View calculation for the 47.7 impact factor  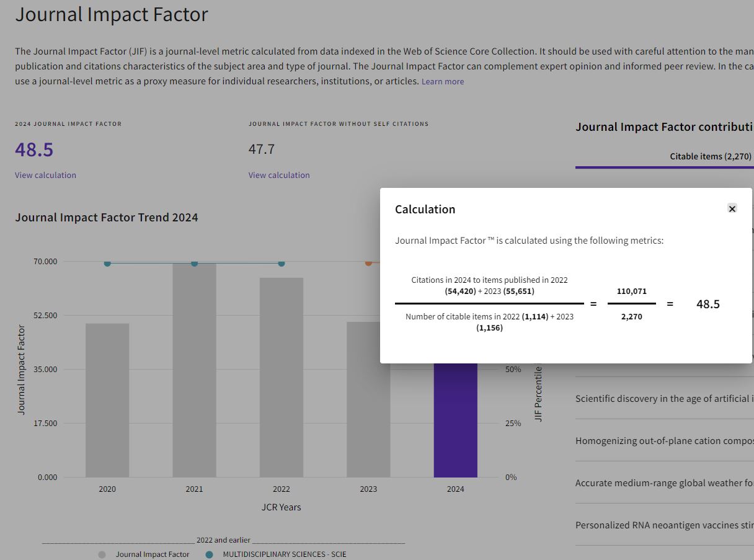pos(279,176)
